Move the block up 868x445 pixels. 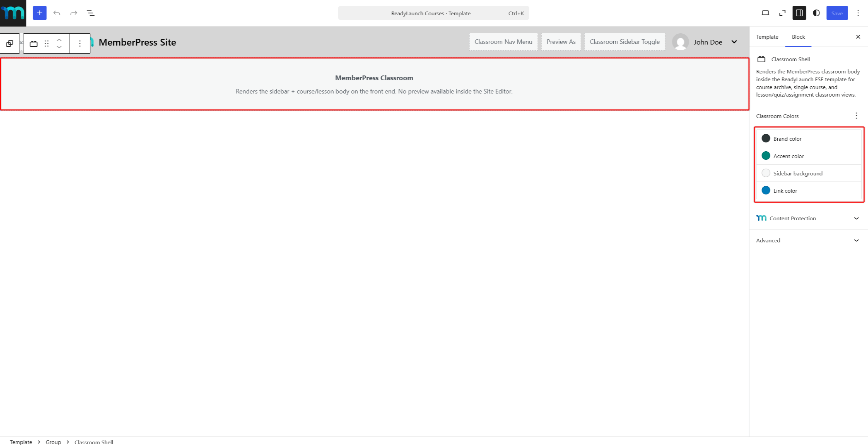pyautogui.click(x=59, y=40)
